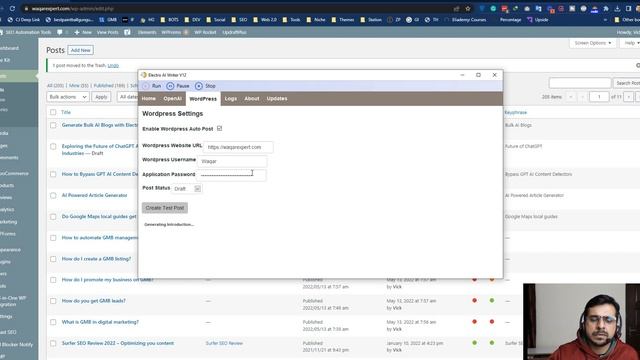The image size is (640, 360).
Task: Check the Do Google Maps local guides row
Action: click(x=53, y=217)
